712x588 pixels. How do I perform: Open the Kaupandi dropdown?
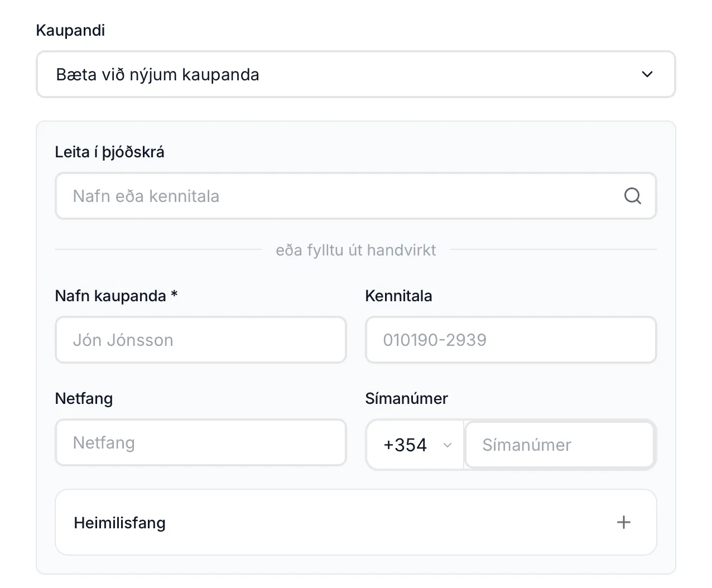(x=356, y=74)
